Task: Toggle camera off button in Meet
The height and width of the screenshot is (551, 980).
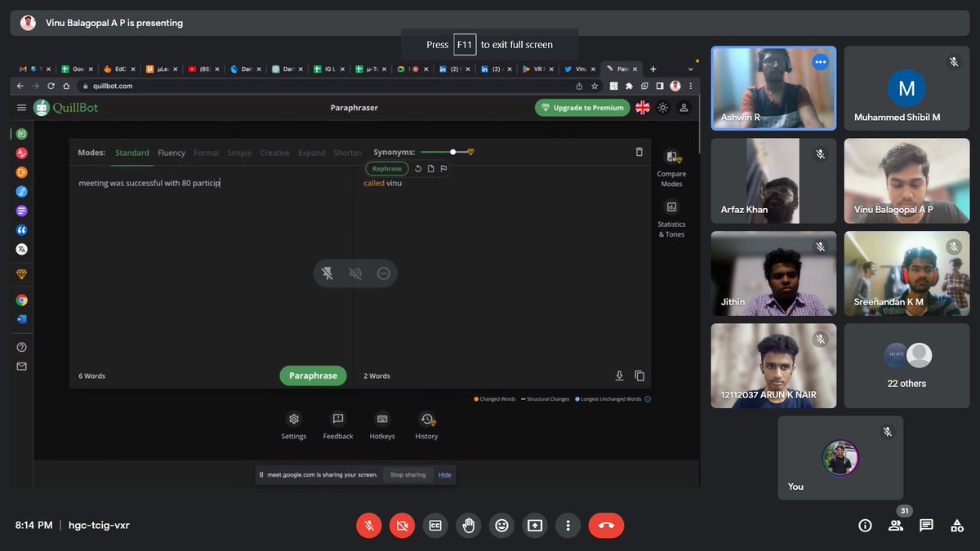Action: point(402,526)
